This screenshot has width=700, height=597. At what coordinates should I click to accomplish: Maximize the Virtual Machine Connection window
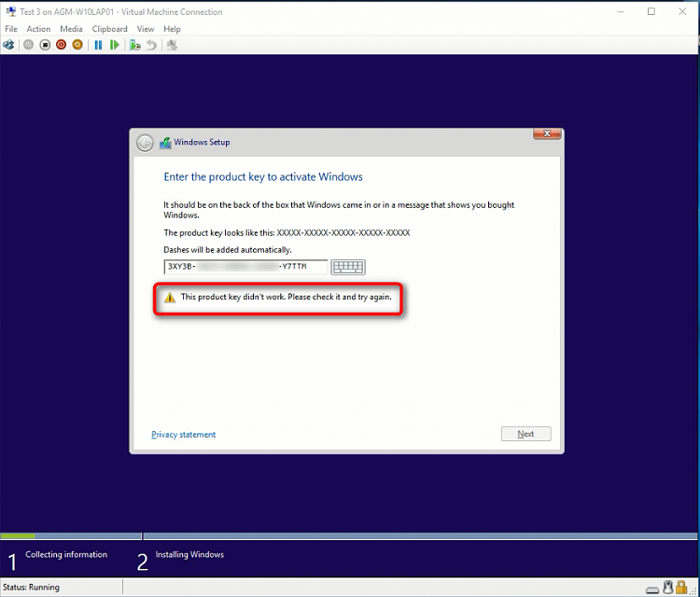[x=651, y=11]
